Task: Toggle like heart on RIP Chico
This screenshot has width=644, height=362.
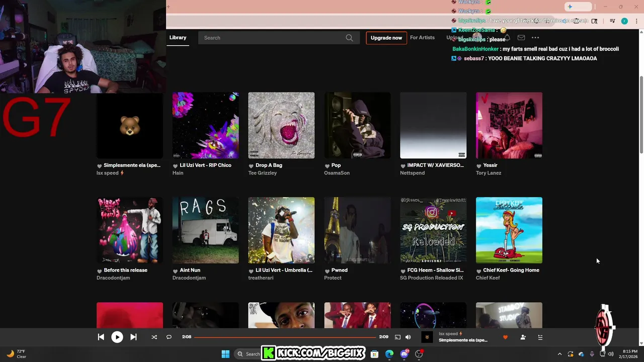Action: pyautogui.click(x=175, y=166)
